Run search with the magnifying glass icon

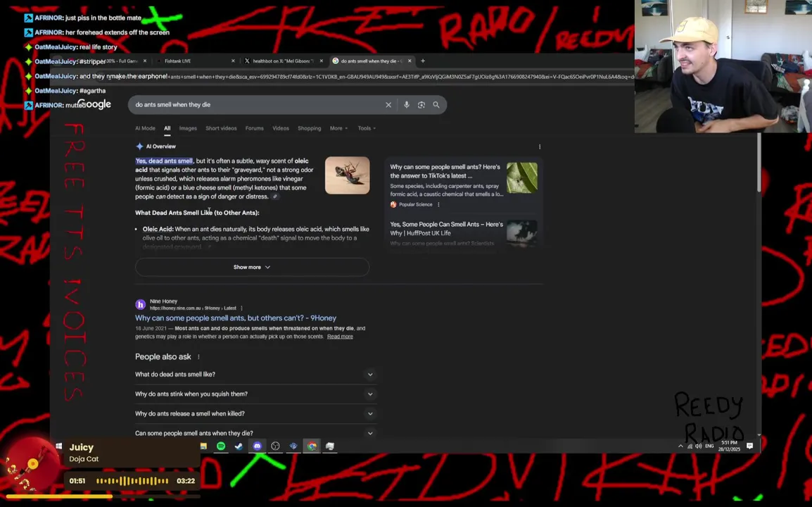(x=436, y=105)
